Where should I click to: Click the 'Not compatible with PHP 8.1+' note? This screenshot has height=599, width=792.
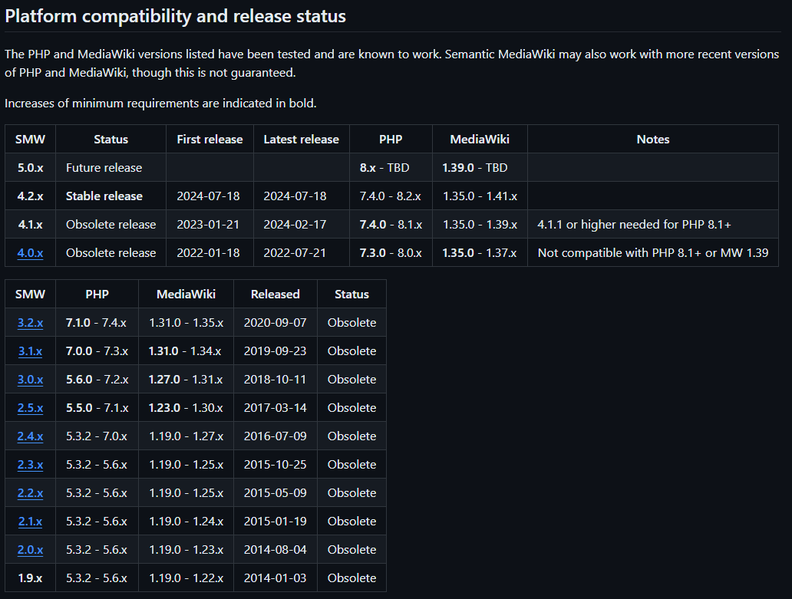tap(652, 253)
